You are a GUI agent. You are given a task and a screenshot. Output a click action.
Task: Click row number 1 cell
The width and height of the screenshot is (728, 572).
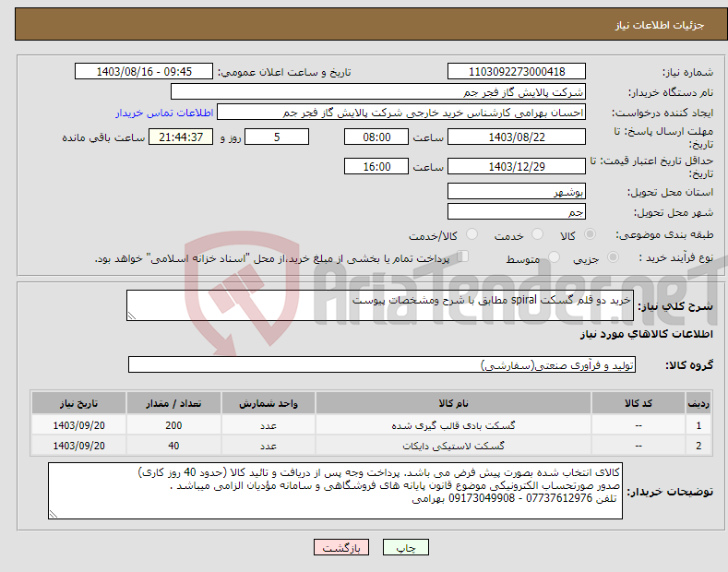(x=698, y=425)
